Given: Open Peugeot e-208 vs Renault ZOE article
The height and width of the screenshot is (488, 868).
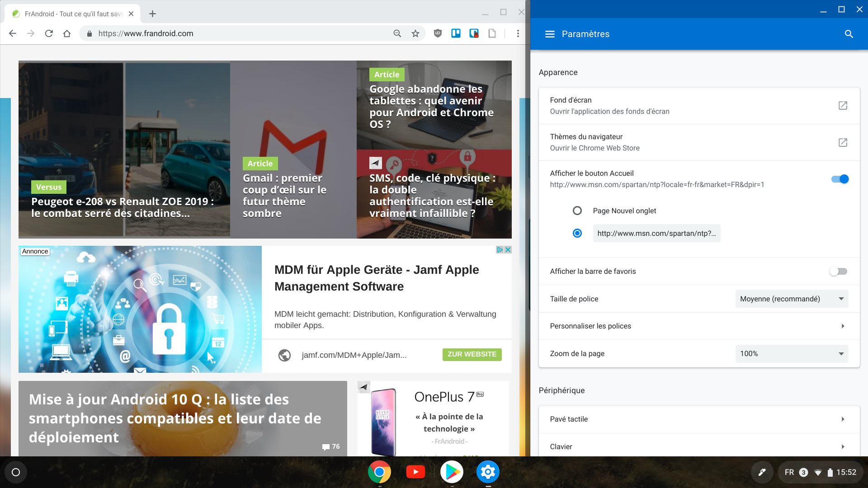Looking at the screenshot, I should coord(122,207).
